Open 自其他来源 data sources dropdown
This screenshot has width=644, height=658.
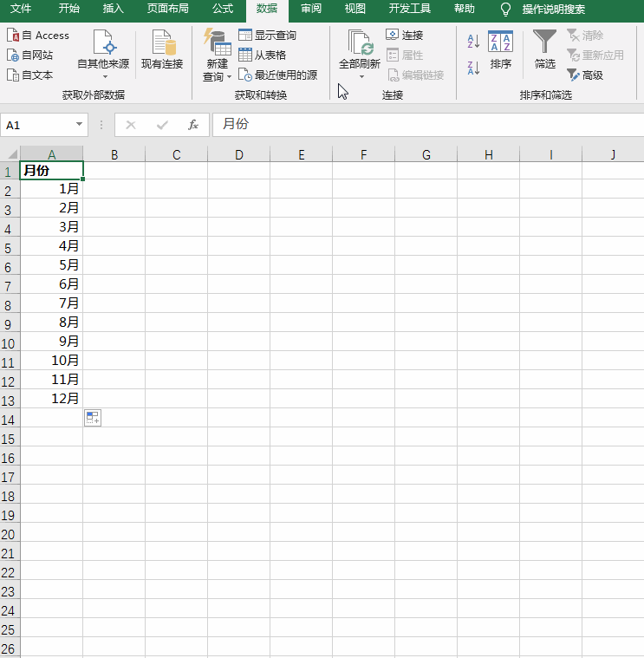click(x=103, y=54)
